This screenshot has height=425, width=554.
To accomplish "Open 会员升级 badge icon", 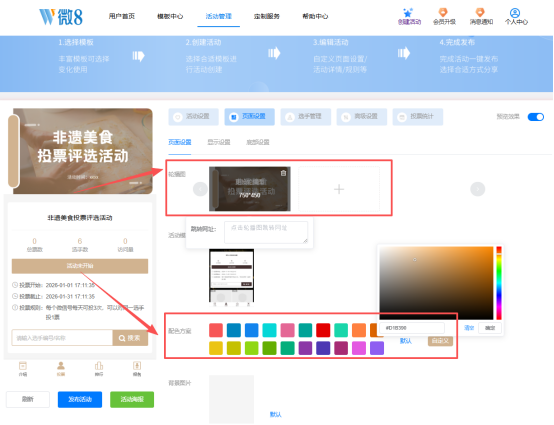I will 443,13.
